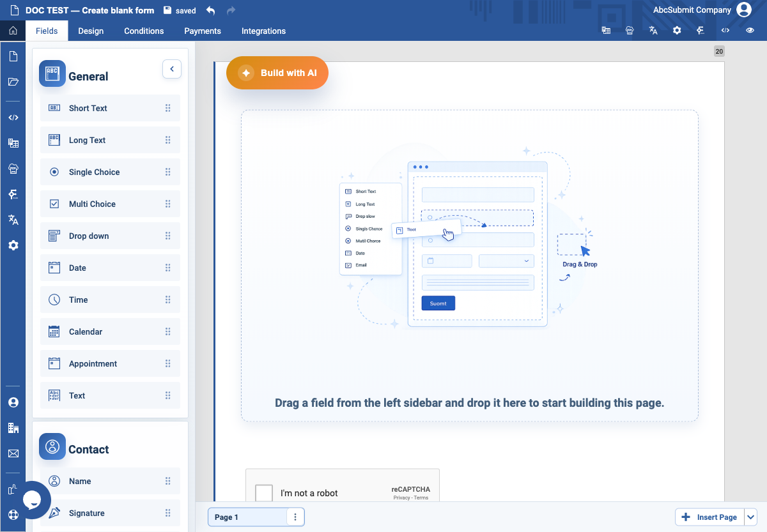Select the Name contact field
Viewport: 767px width, 532px height.
(x=110, y=481)
